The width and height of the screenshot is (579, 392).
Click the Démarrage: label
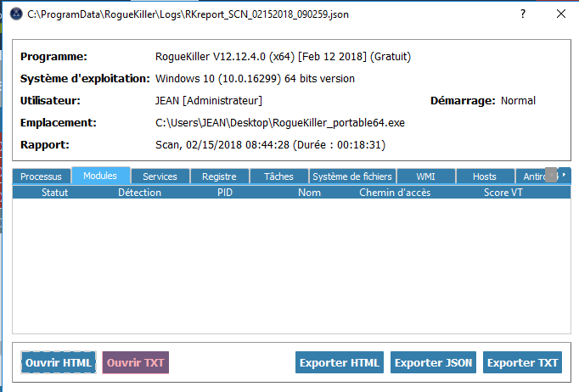(x=463, y=101)
